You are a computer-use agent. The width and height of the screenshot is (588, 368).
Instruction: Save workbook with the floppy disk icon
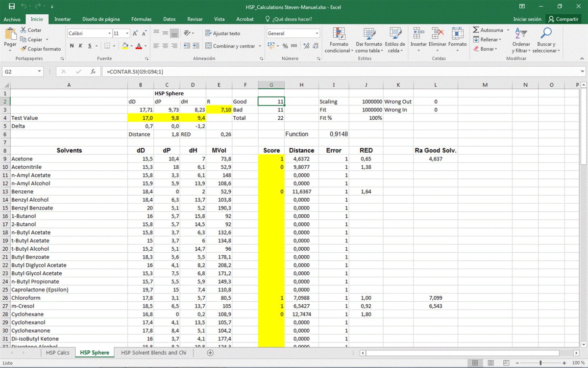(11, 6)
